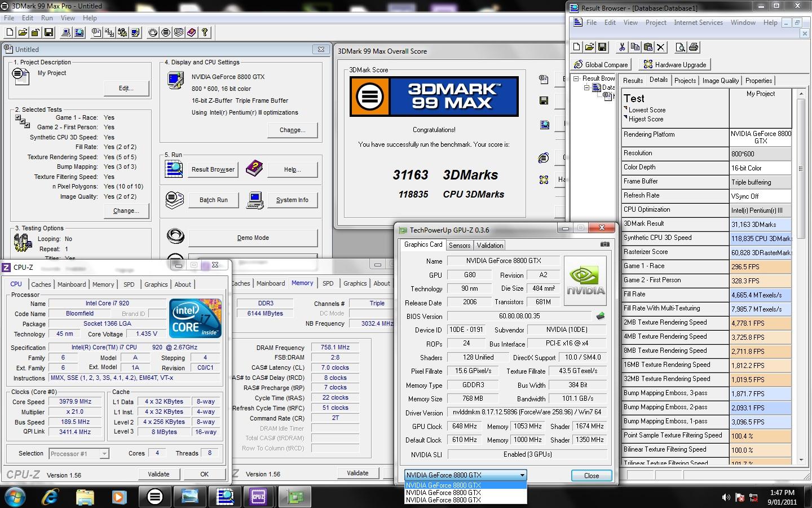Click 31,163 3DMarks result cell
The image size is (812, 508).
(761, 224)
